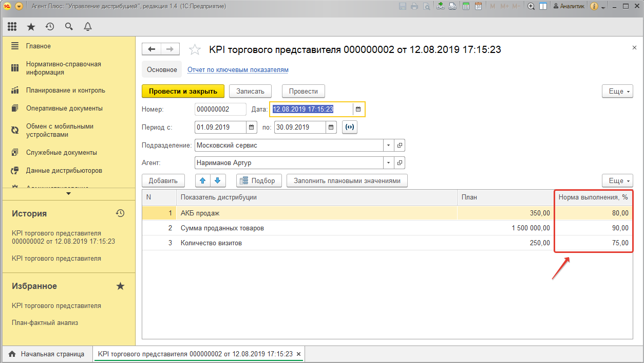Open the info help icon in the title bar
The image size is (644, 363).
[594, 6]
